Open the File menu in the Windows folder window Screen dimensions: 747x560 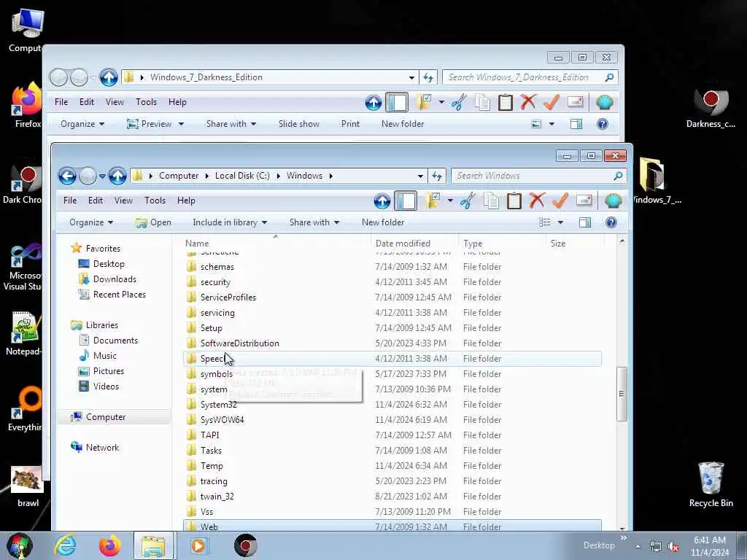point(70,201)
